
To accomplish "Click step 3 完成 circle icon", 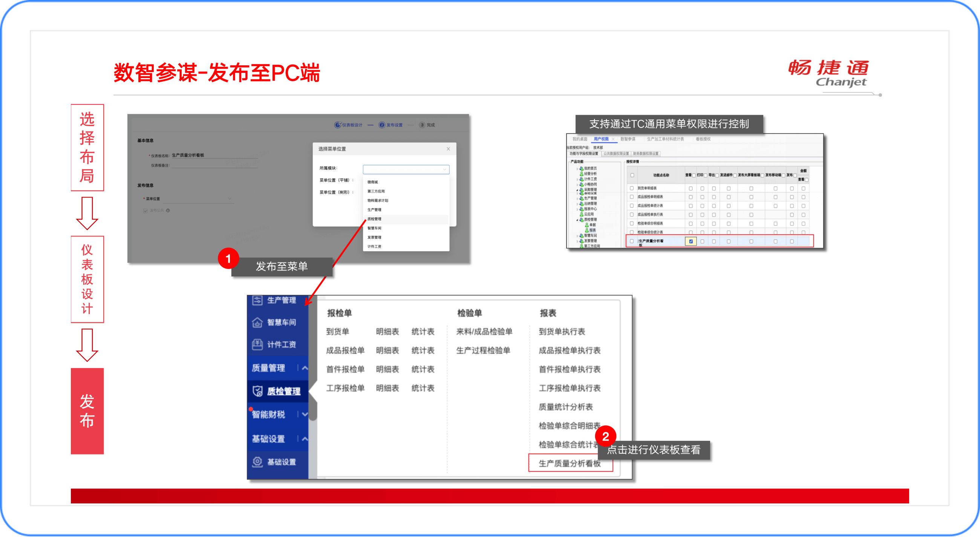I will coord(422,125).
